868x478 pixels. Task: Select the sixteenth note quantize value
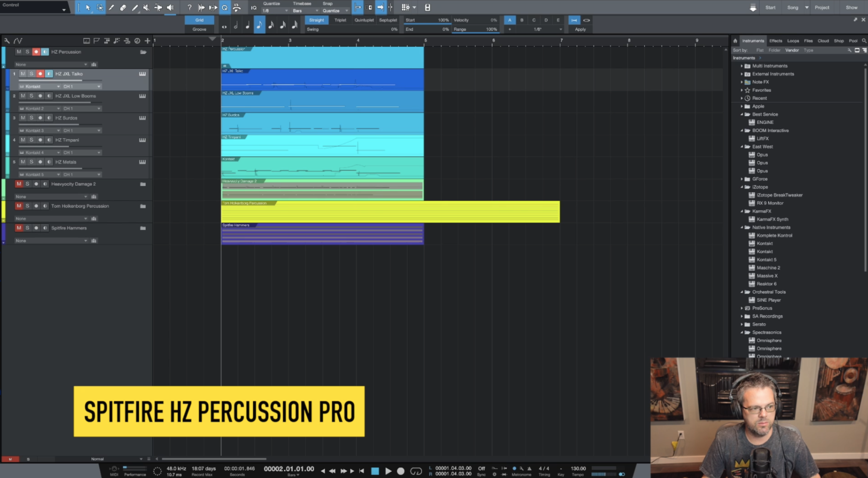tap(271, 25)
